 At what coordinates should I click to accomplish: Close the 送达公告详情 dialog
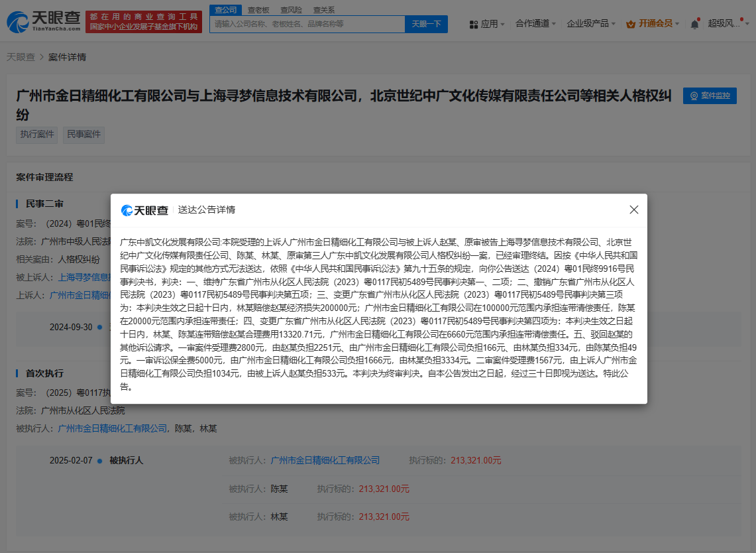pos(633,210)
